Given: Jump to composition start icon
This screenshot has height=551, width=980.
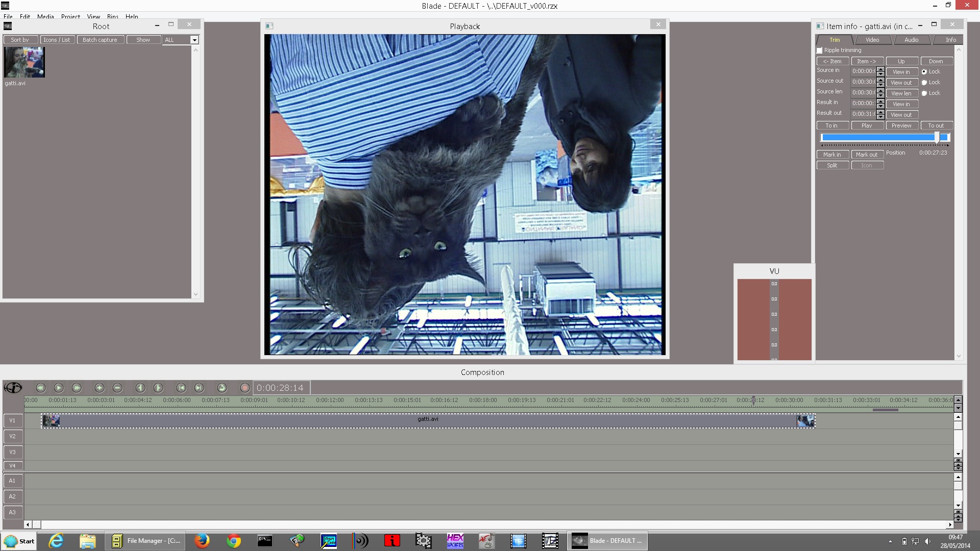Looking at the screenshot, I should 181,388.
